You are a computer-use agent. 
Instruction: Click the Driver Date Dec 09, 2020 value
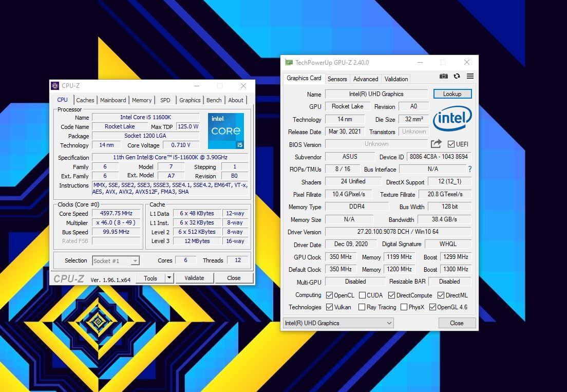[x=351, y=244]
